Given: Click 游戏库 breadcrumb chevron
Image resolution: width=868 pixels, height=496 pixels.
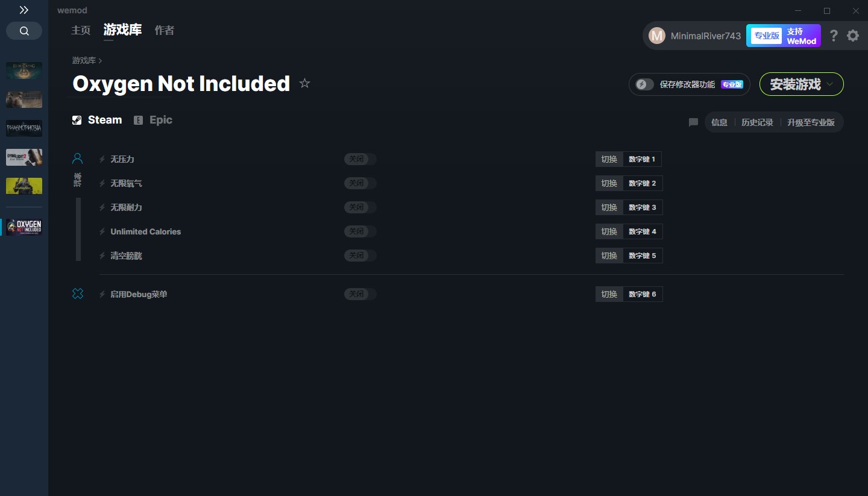Looking at the screenshot, I should [x=100, y=61].
